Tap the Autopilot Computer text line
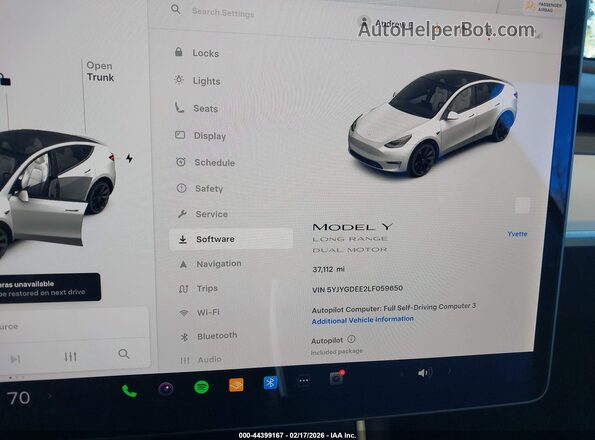 [x=394, y=308]
